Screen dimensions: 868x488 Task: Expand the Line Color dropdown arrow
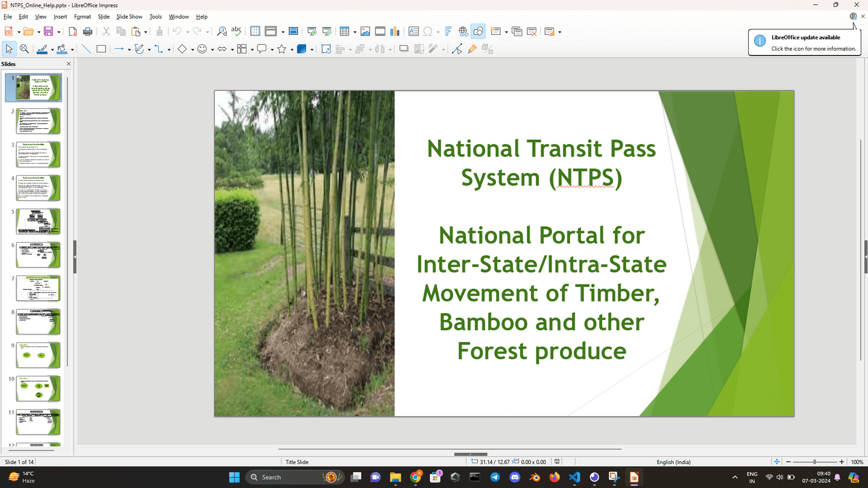[52, 49]
